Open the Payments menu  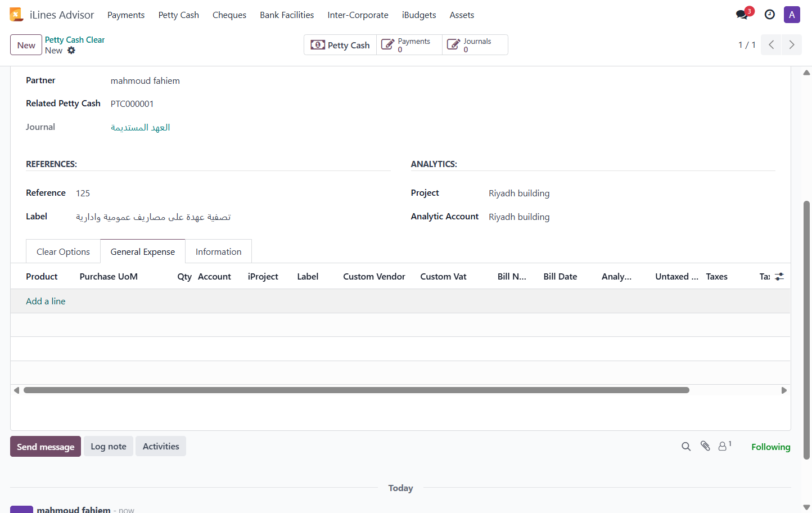(x=126, y=15)
